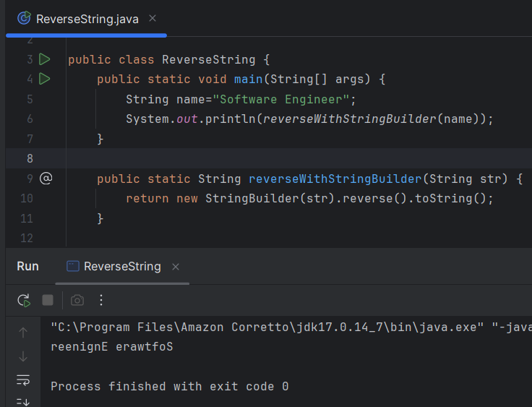The height and width of the screenshot is (407, 532).
Task: Close the ReverseString.java editor tab
Action: pyautogui.click(x=153, y=18)
